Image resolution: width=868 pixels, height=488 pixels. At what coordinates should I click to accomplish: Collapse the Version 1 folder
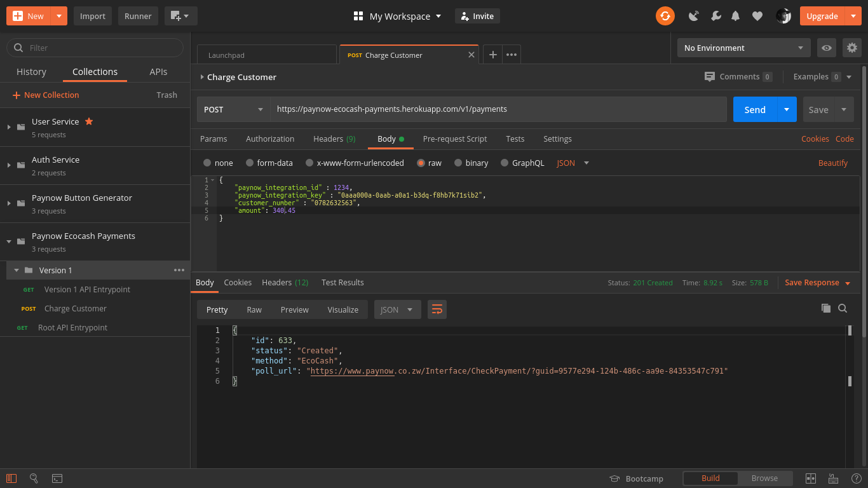coord(17,270)
